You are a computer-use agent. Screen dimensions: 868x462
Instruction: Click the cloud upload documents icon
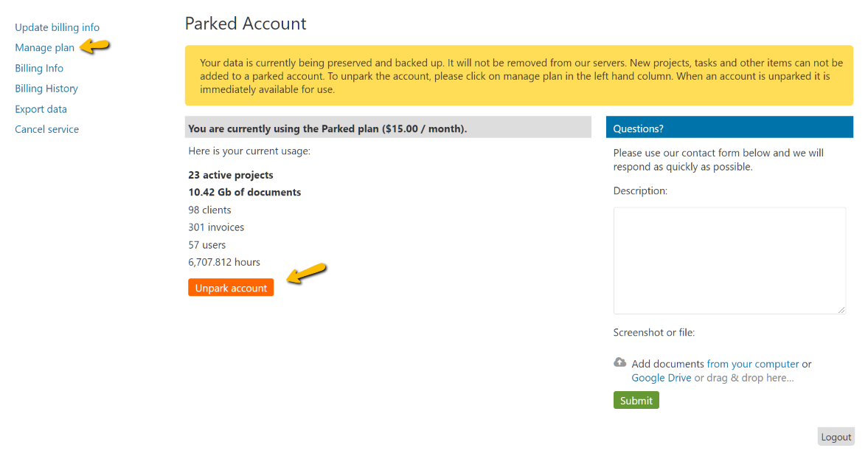(x=619, y=362)
